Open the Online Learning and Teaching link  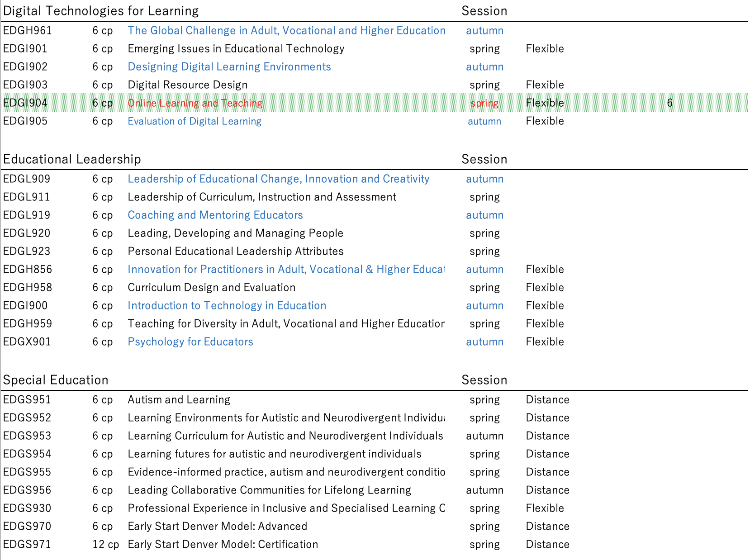click(x=195, y=103)
